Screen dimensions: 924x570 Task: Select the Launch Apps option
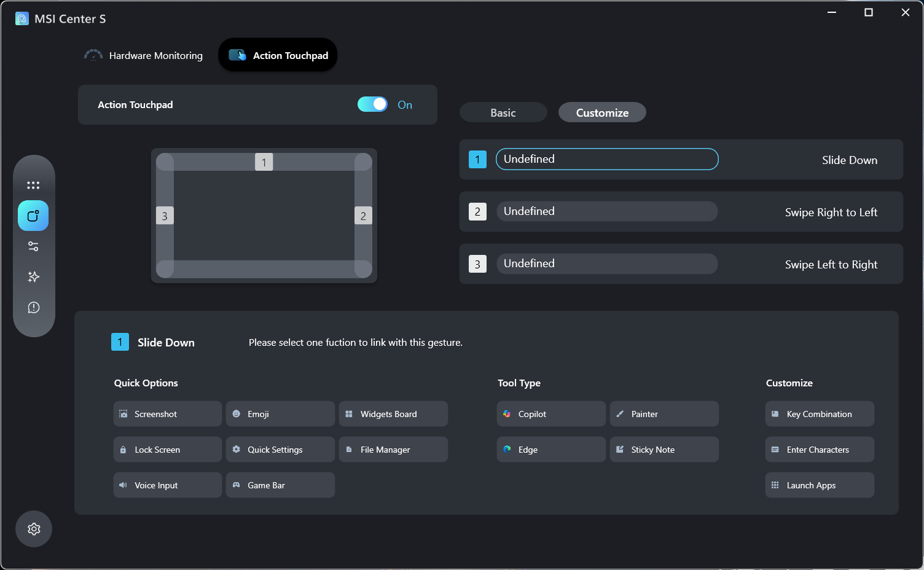pos(819,485)
